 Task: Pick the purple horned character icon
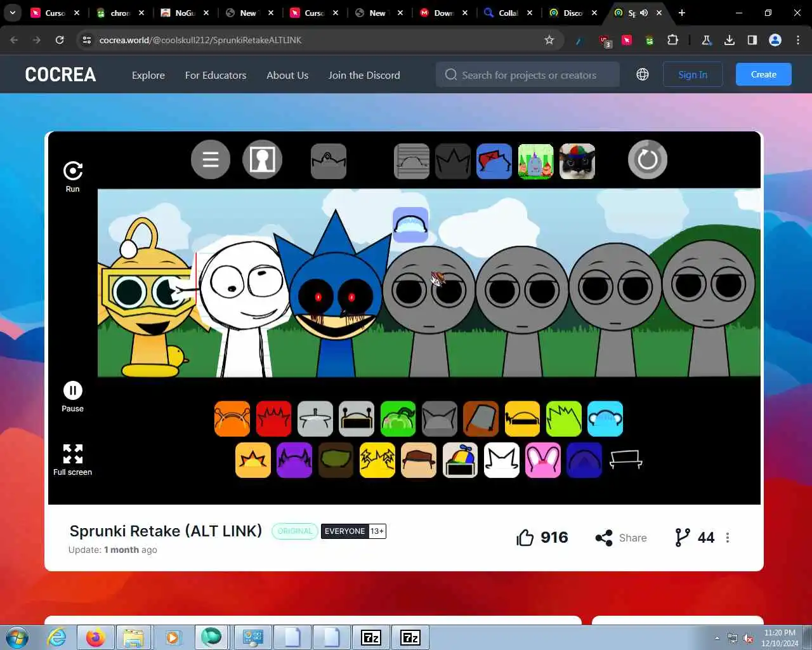click(x=294, y=460)
